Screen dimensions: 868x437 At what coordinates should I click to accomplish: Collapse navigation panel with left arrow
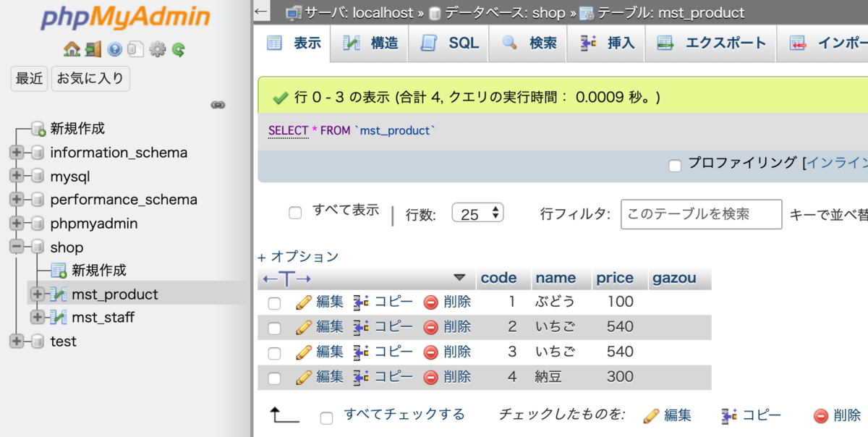click(x=262, y=12)
